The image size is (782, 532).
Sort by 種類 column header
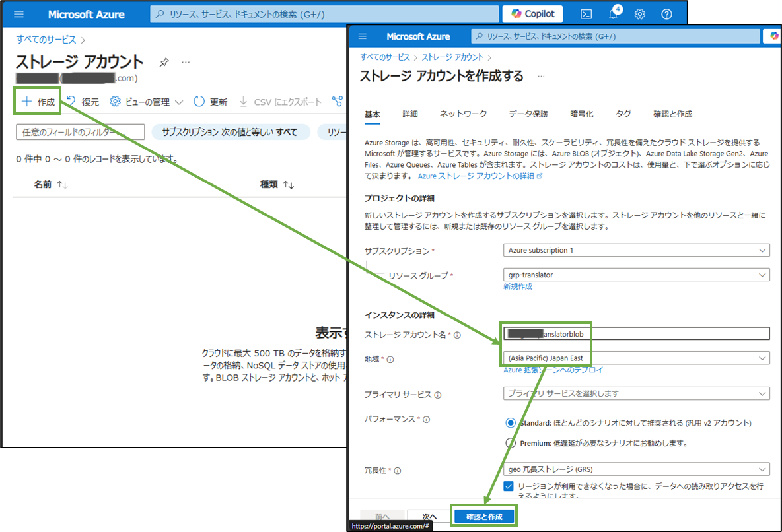coord(277,184)
